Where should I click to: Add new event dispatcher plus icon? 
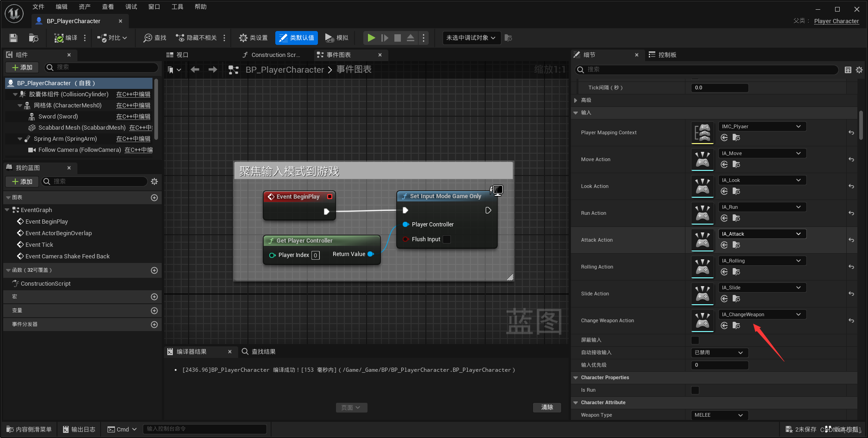[x=154, y=325]
